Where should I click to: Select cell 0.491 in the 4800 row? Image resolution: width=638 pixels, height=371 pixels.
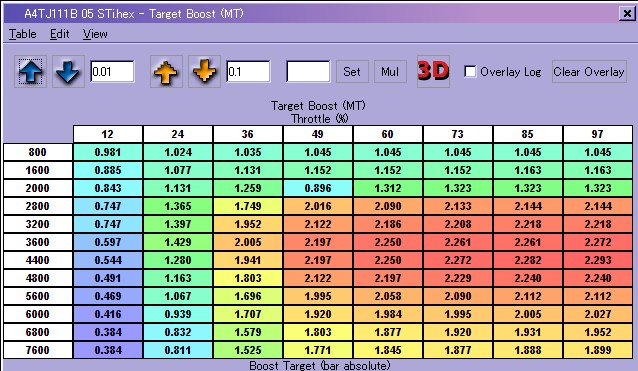108,278
